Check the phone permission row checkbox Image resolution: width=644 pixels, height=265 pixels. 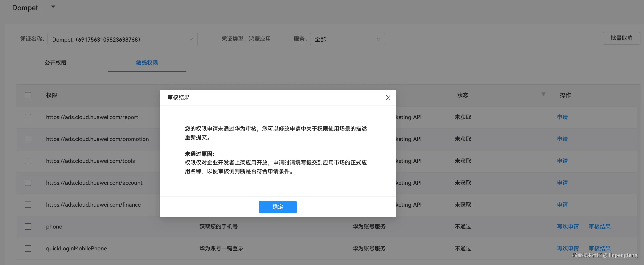point(28,227)
